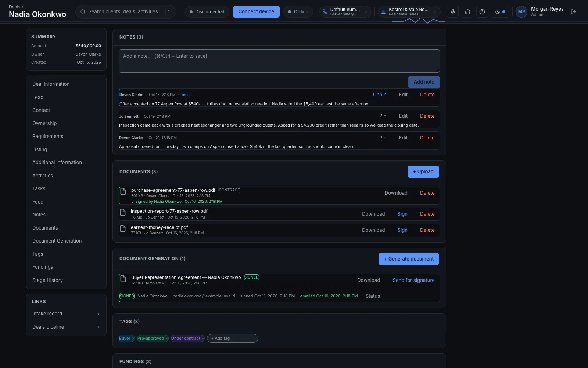Pin Jo Bennett's inspection note
Viewport: 588px width, 368px height.
tap(383, 116)
